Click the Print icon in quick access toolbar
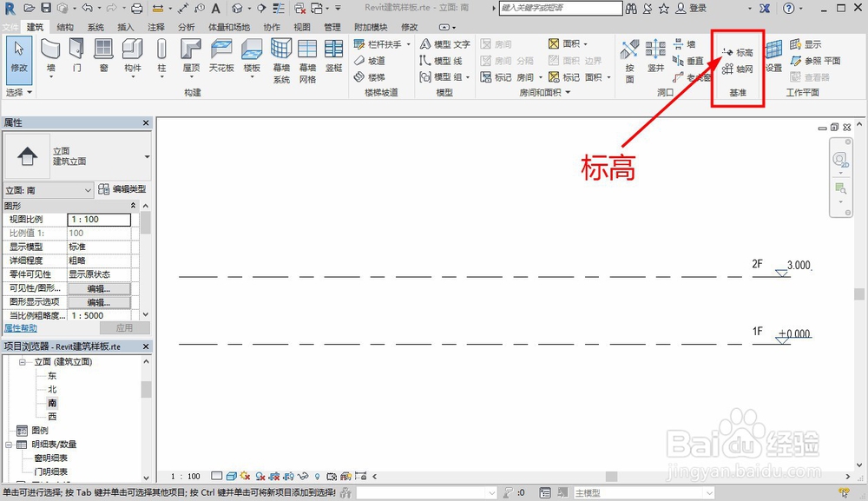868x501 pixels. 137,8
